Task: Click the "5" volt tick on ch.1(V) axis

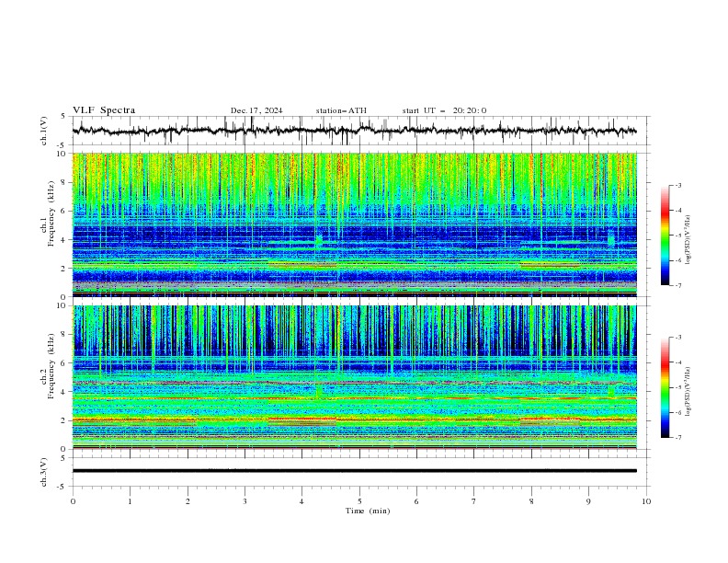Action: click(x=64, y=117)
